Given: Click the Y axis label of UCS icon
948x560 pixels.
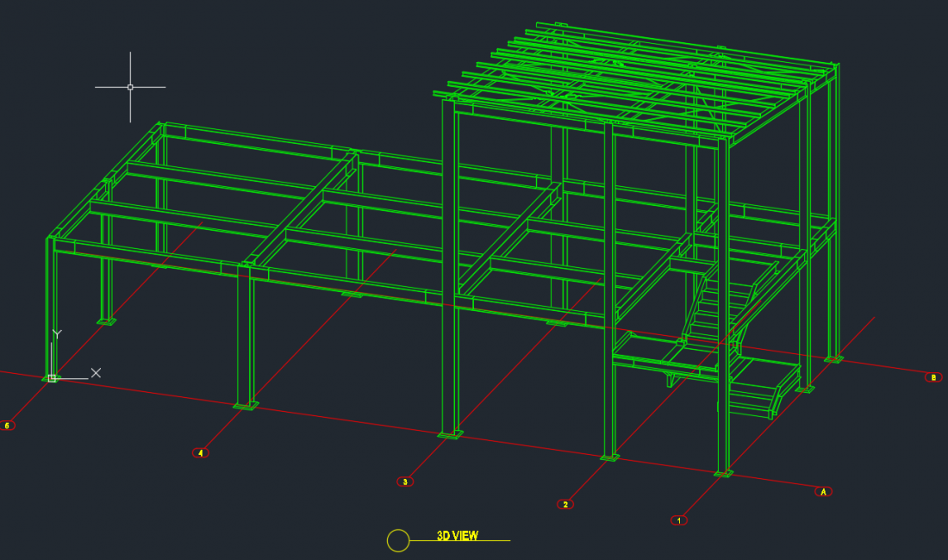Looking at the screenshot, I should [x=57, y=333].
